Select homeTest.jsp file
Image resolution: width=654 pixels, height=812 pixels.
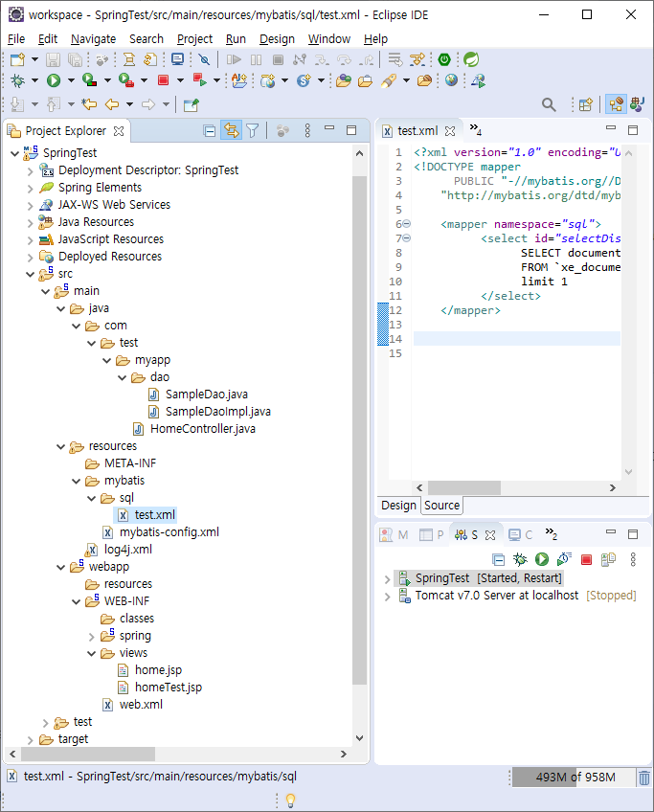click(x=168, y=688)
